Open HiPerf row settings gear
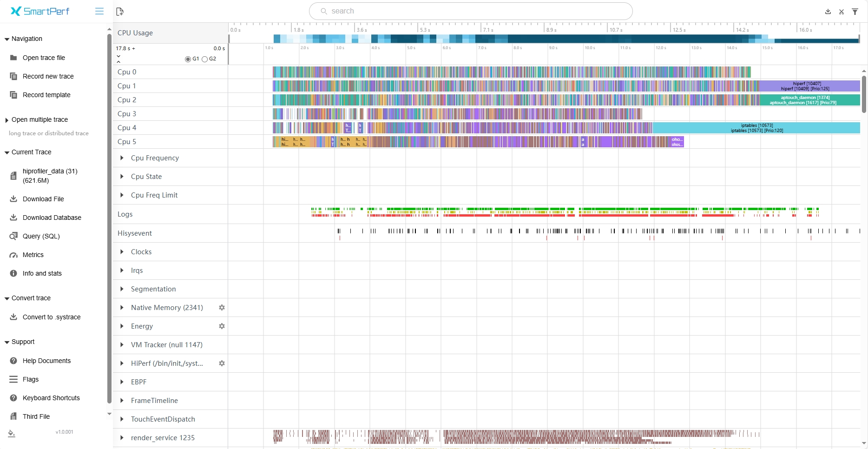Image resolution: width=868 pixels, height=449 pixels. [x=222, y=363]
